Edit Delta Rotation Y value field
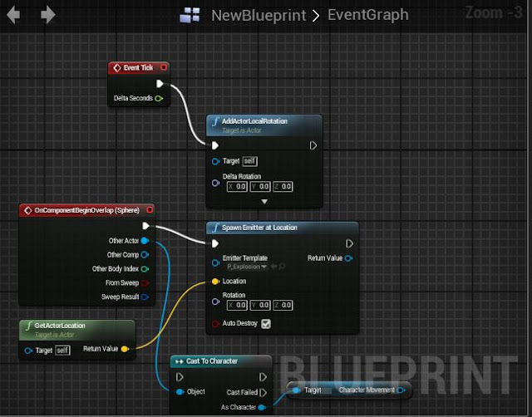Screen dimensions: 532x417 tap(260, 186)
